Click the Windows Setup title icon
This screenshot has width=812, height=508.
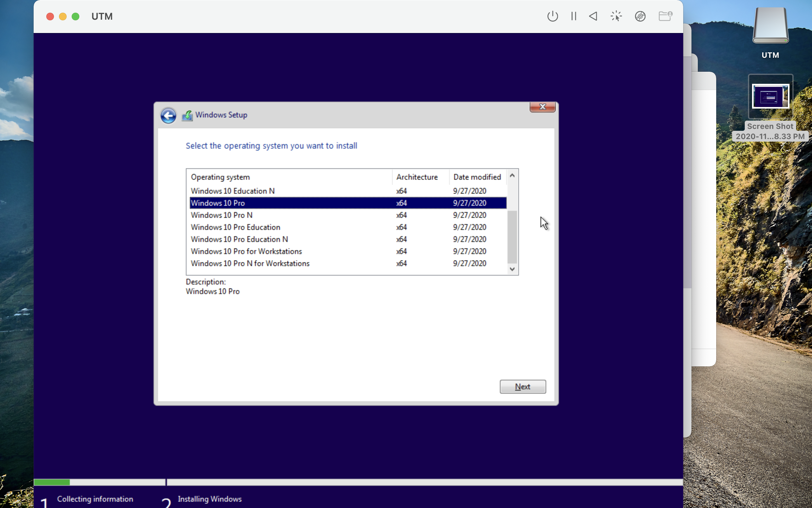click(x=187, y=116)
